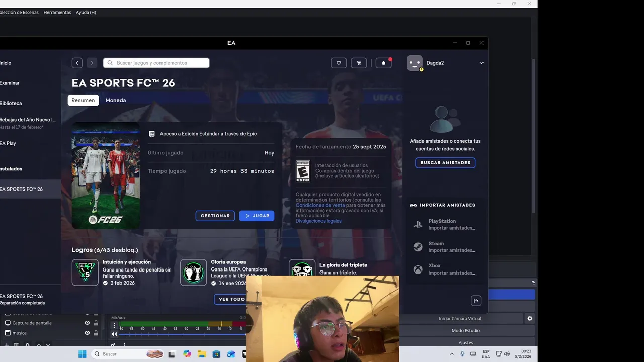The width and height of the screenshot is (644, 362).
Task: Click the system tray volume icon
Action: tap(506, 354)
